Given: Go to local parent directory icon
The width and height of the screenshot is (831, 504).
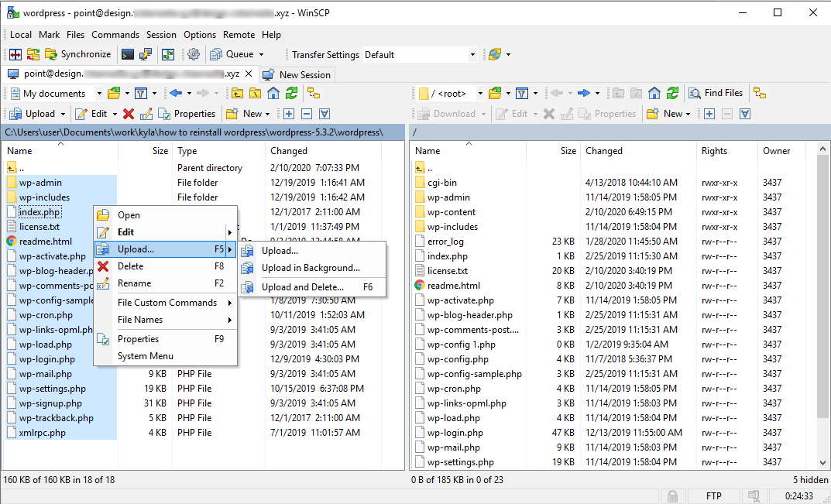Looking at the screenshot, I should (x=236, y=94).
